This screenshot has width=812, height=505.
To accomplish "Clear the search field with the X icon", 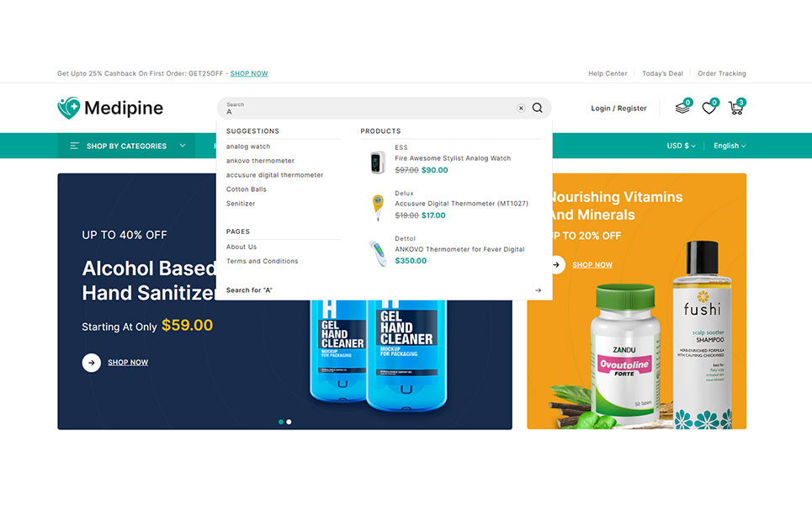I will pos(521,108).
